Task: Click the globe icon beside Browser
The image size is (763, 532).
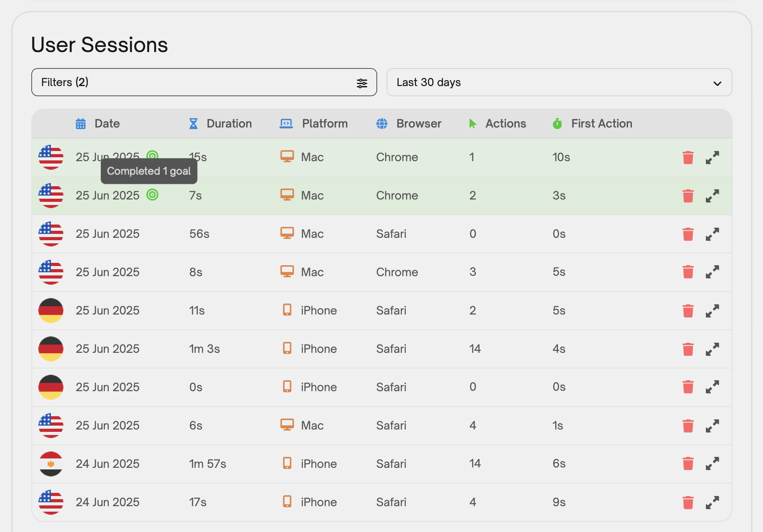Action: [x=382, y=124]
